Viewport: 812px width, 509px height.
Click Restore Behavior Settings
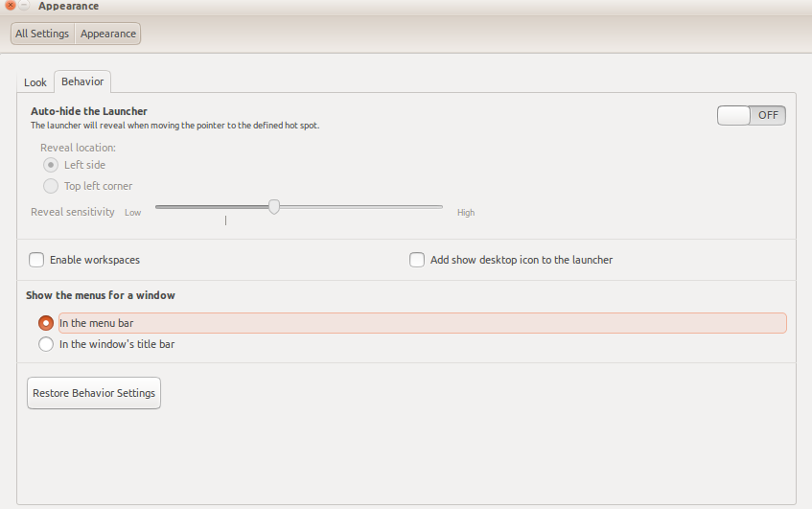coord(94,393)
